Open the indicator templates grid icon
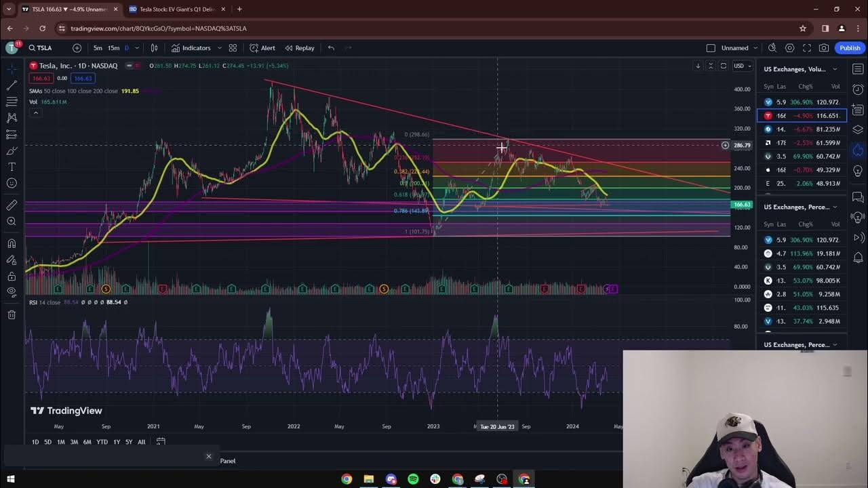Image resolution: width=868 pixels, height=488 pixels. tap(233, 48)
